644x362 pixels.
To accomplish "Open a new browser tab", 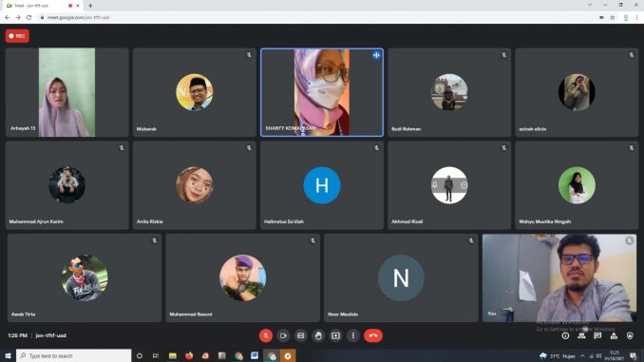I will point(90,6).
